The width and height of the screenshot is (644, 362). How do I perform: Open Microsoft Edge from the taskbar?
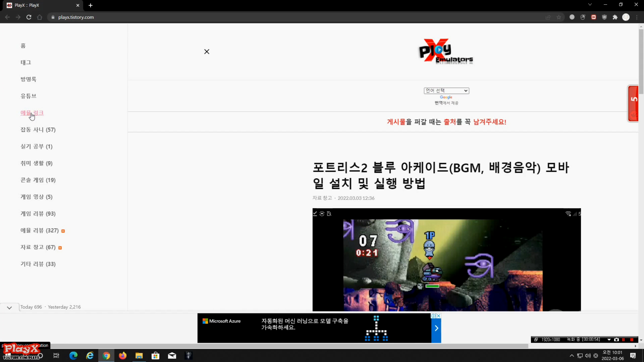point(73,355)
